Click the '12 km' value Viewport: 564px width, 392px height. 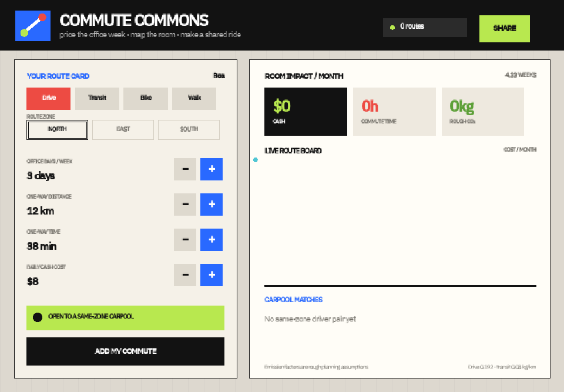[x=41, y=211]
